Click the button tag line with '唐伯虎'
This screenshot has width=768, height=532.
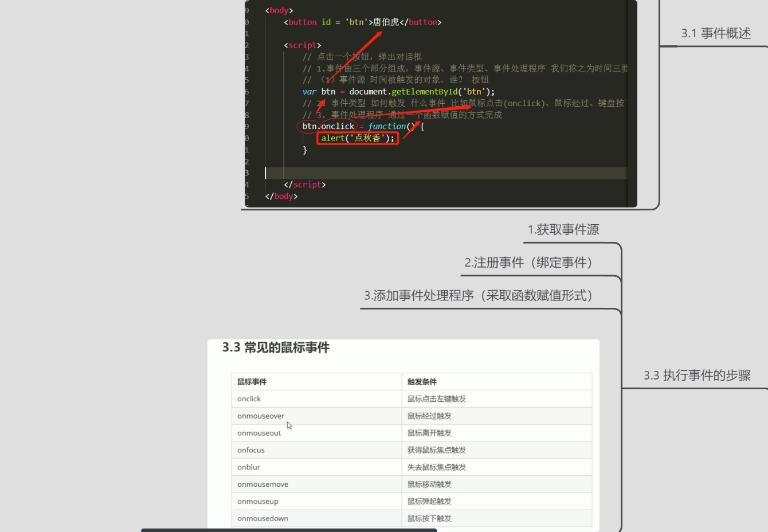(x=363, y=22)
